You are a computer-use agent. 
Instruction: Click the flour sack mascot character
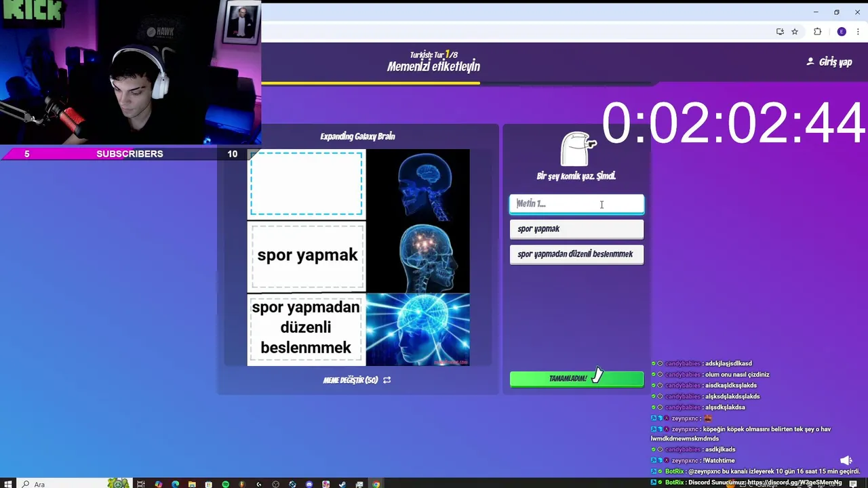578,148
